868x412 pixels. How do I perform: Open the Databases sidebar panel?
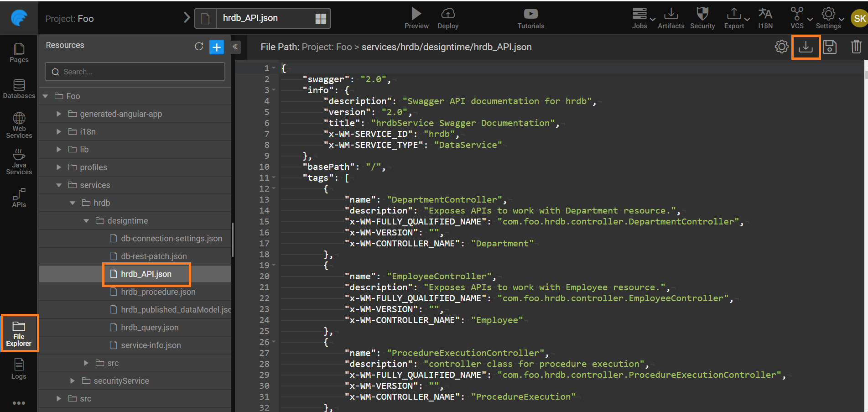pyautogui.click(x=19, y=89)
